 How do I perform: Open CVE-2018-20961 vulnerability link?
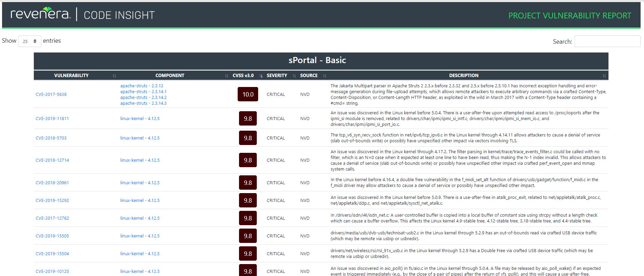[52, 183]
